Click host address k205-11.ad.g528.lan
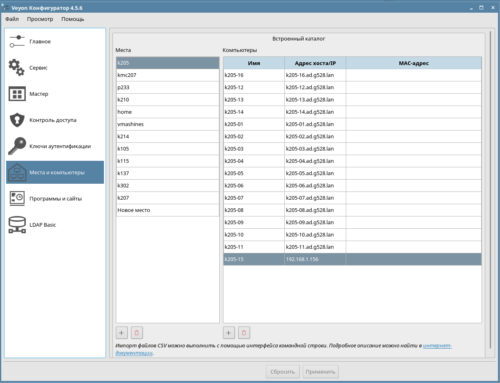Screen dimensions: 500x383 [x=315, y=247]
